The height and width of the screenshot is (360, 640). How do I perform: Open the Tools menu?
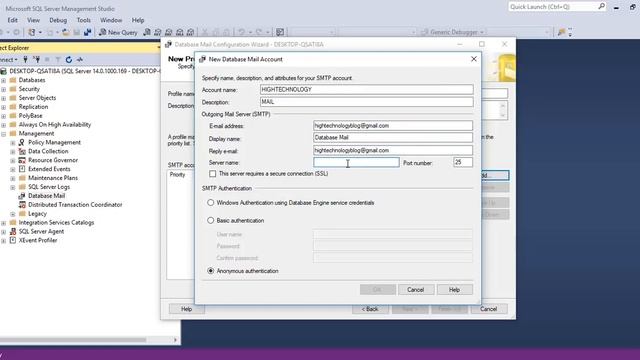click(x=84, y=20)
